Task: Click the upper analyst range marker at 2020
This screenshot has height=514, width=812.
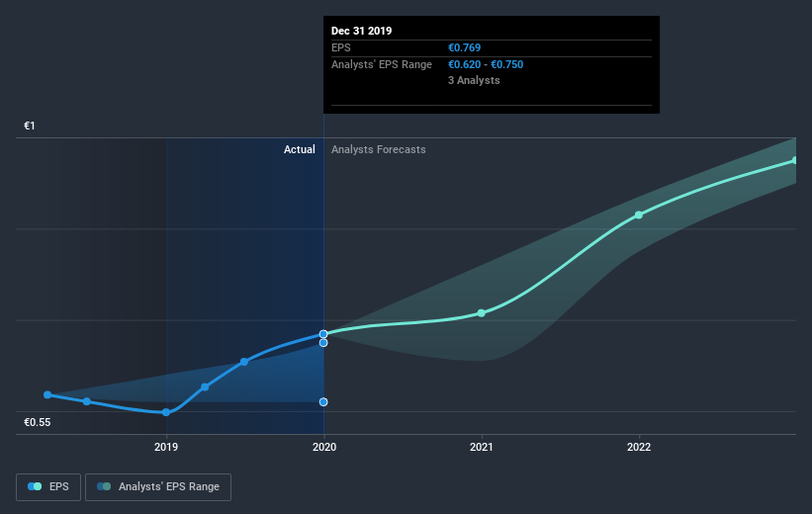Action: (323, 343)
